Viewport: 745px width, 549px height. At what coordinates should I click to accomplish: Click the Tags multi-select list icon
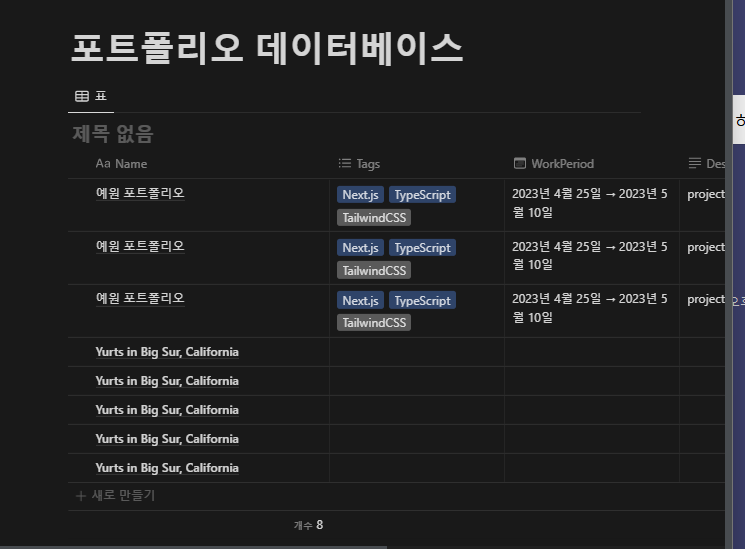[x=344, y=164]
